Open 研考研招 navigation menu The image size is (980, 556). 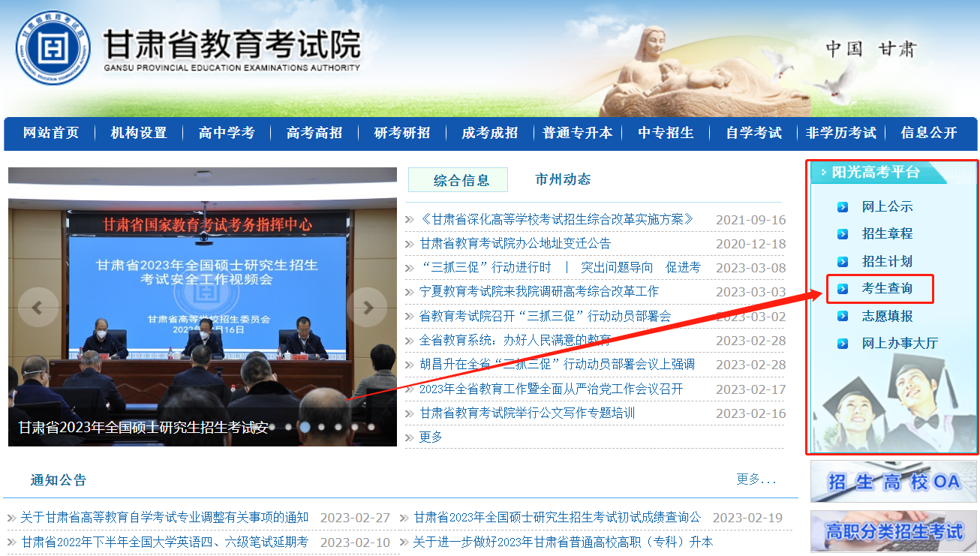402,133
